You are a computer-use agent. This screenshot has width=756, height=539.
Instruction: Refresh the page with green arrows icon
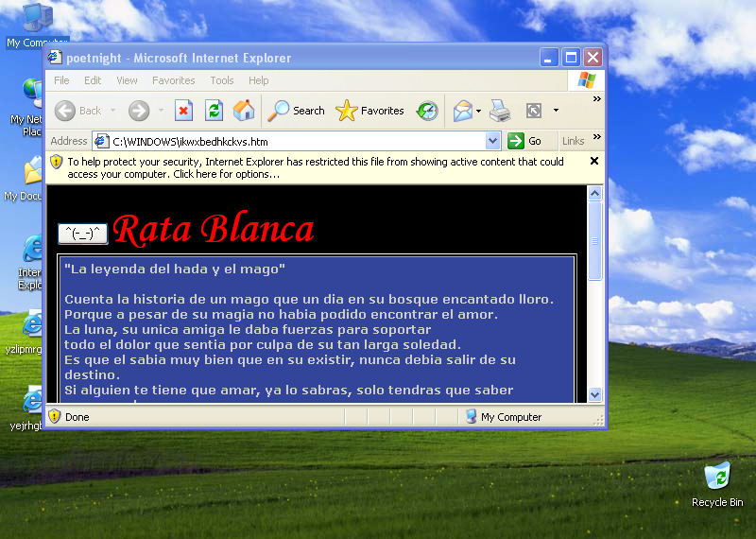(x=214, y=111)
